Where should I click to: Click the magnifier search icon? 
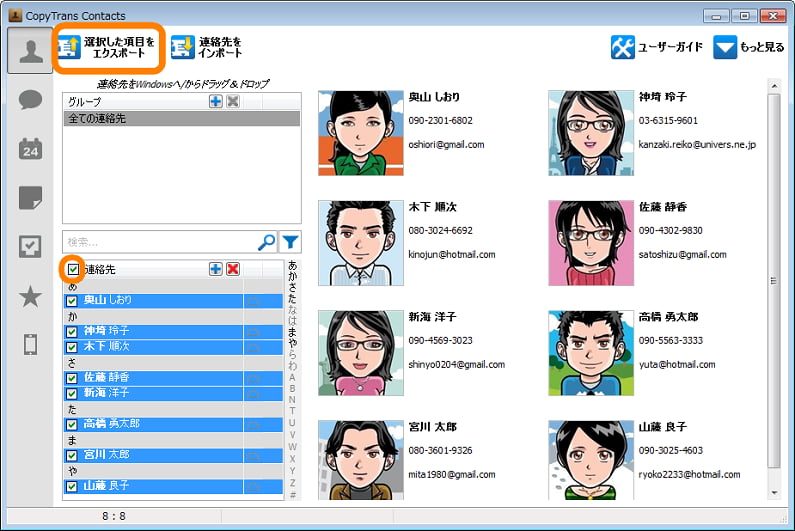click(x=266, y=241)
